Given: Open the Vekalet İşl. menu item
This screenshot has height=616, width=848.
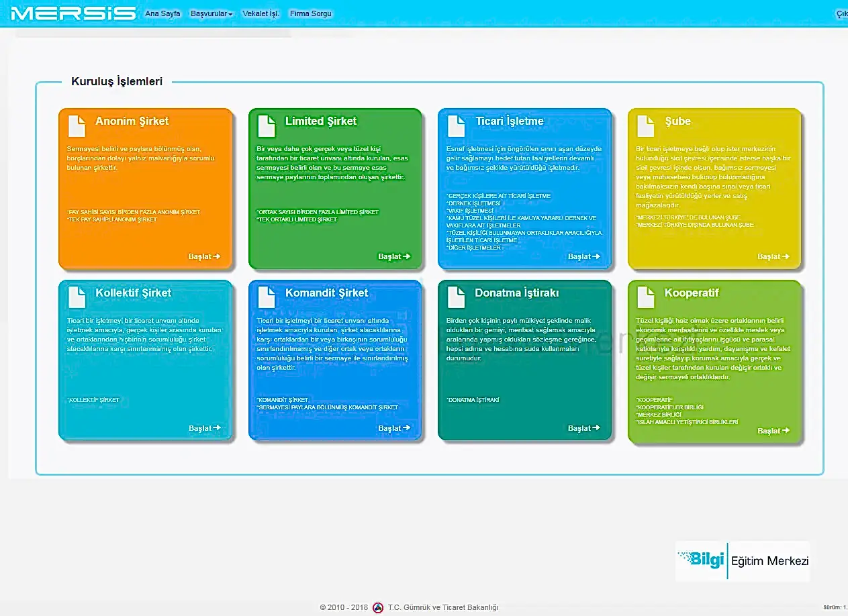Looking at the screenshot, I should 261,13.
